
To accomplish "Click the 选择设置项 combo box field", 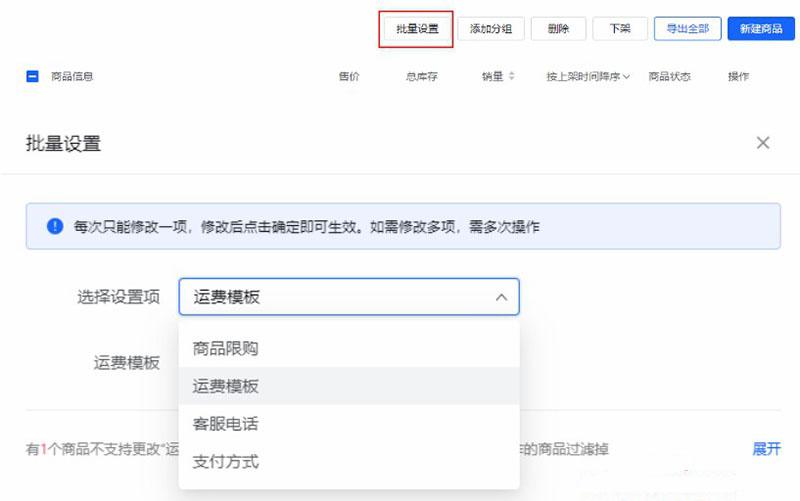I will tap(335, 297).
